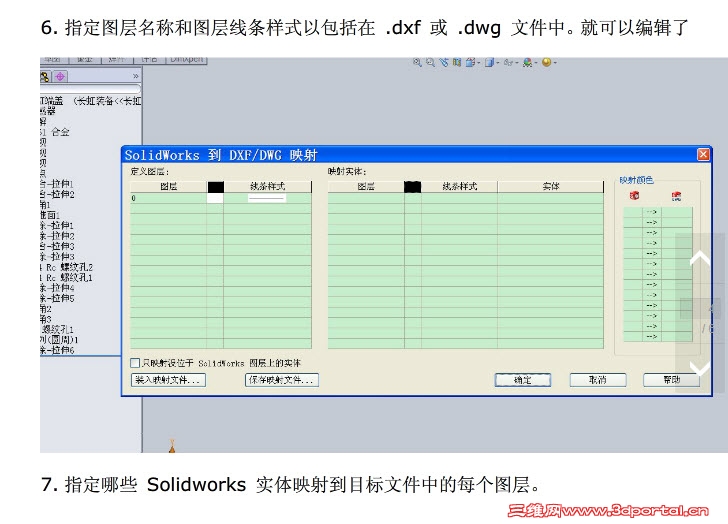Confirm mapping with the 确定 button
This screenshot has width=728, height=524.
pyautogui.click(x=523, y=380)
